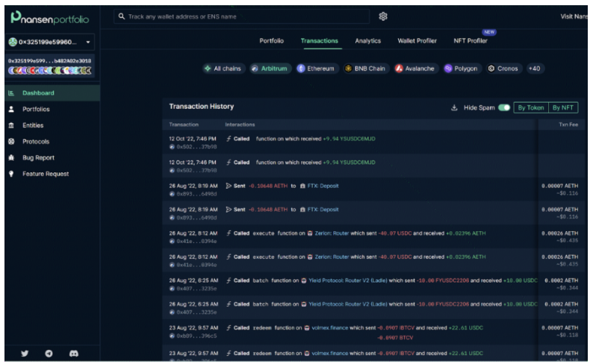The image size is (593, 364).
Task: Open first volmex.finance link
Action: point(329,327)
